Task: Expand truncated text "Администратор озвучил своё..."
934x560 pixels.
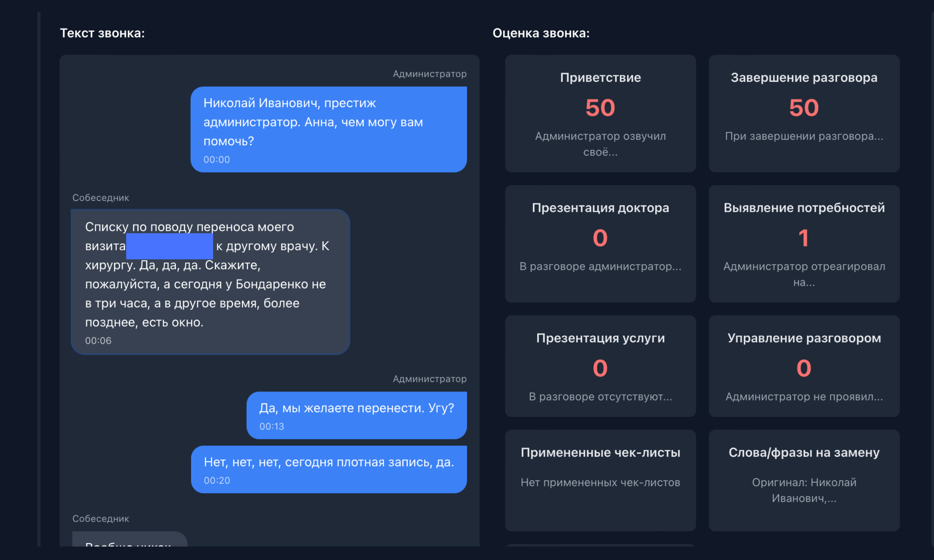Action: [x=600, y=144]
